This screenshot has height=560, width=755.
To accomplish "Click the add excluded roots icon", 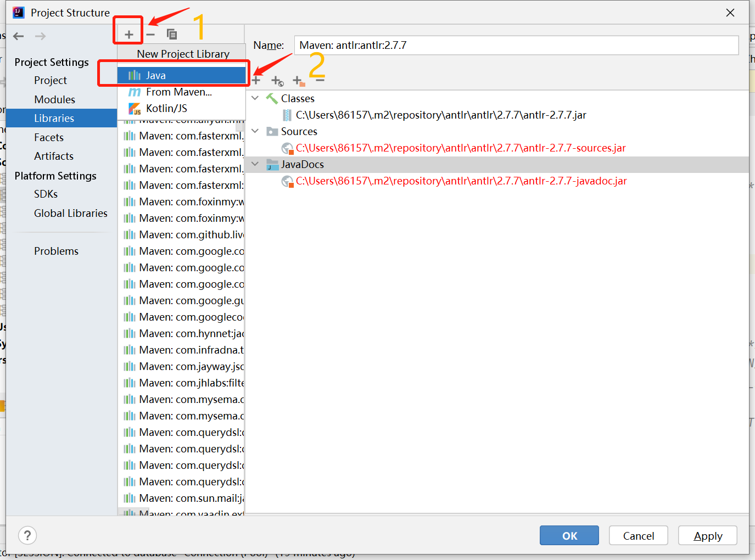I will pyautogui.click(x=299, y=81).
